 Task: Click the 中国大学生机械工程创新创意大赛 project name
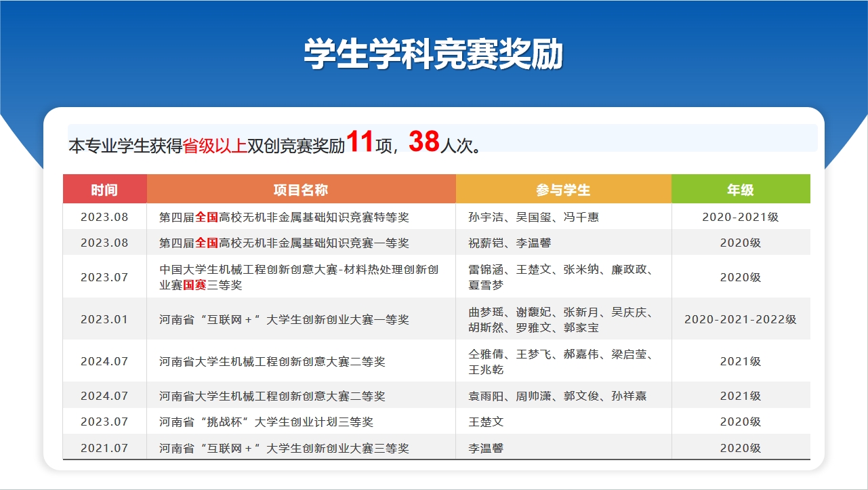coord(299,277)
